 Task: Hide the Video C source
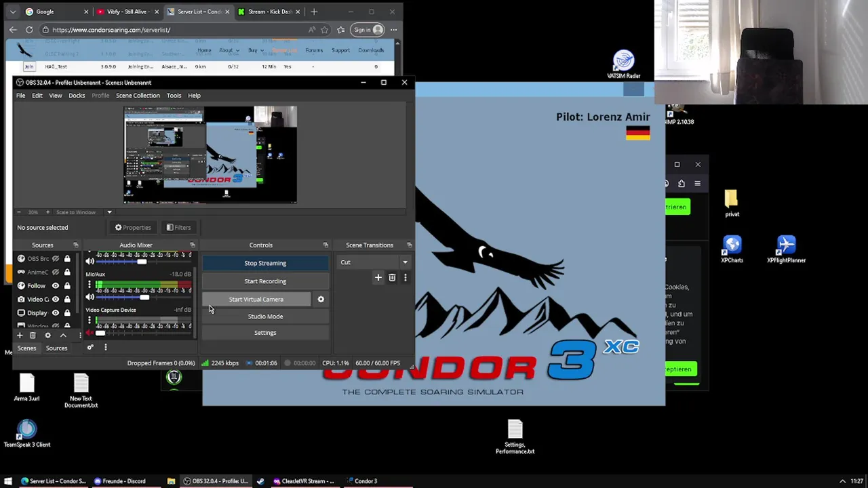pyautogui.click(x=56, y=299)
